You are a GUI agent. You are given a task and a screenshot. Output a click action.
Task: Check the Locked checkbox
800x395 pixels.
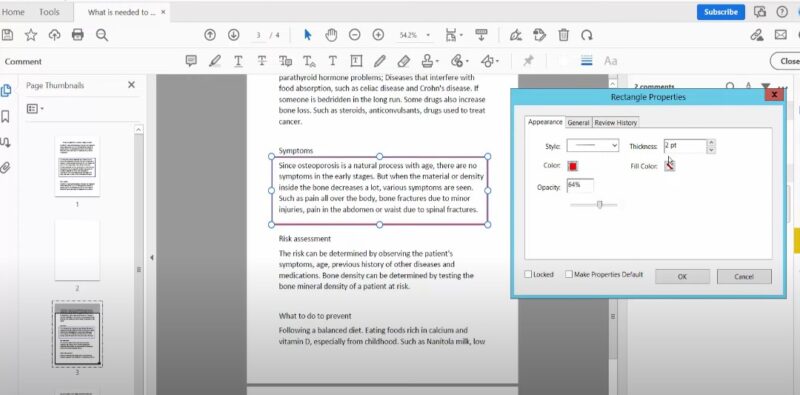click(x=528, y=275)
